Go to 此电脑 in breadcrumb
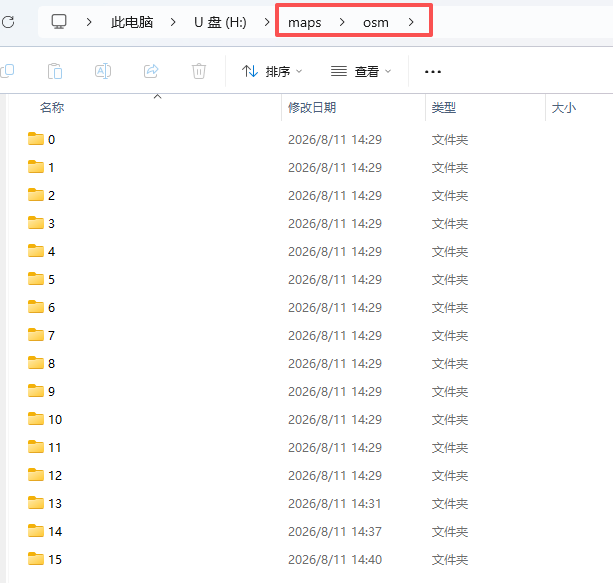Viewport: 613px width, 583px height. tap(132, 22)
